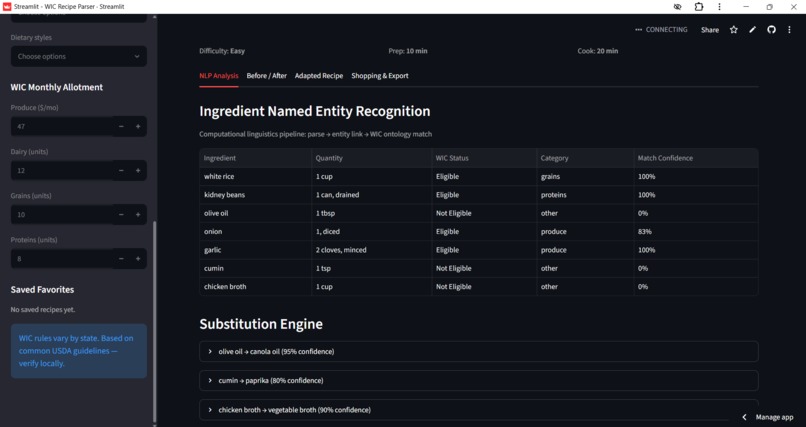Viewport: 806px width, 427px height.
Task: Click the Share button
Action: tap(710, 30)
